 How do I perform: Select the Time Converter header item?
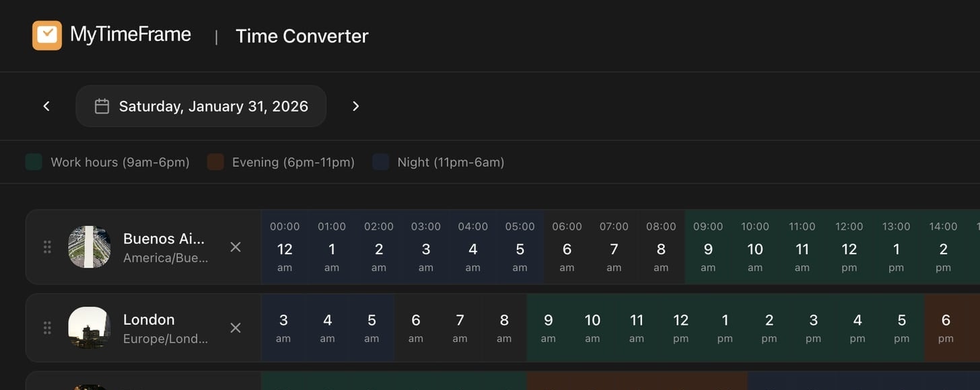[x=302, y=36]
